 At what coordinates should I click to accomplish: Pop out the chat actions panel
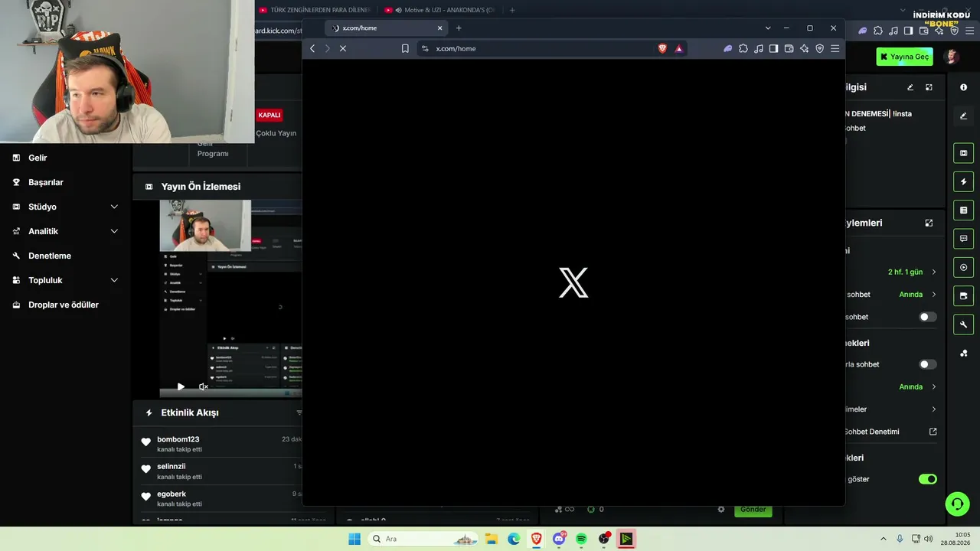tap(929, 223)
